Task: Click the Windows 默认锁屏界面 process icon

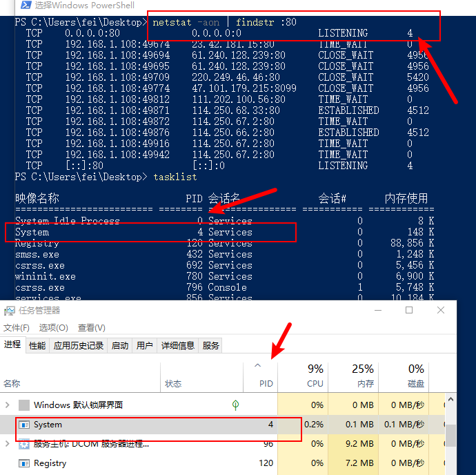Action: pos(24,405)
